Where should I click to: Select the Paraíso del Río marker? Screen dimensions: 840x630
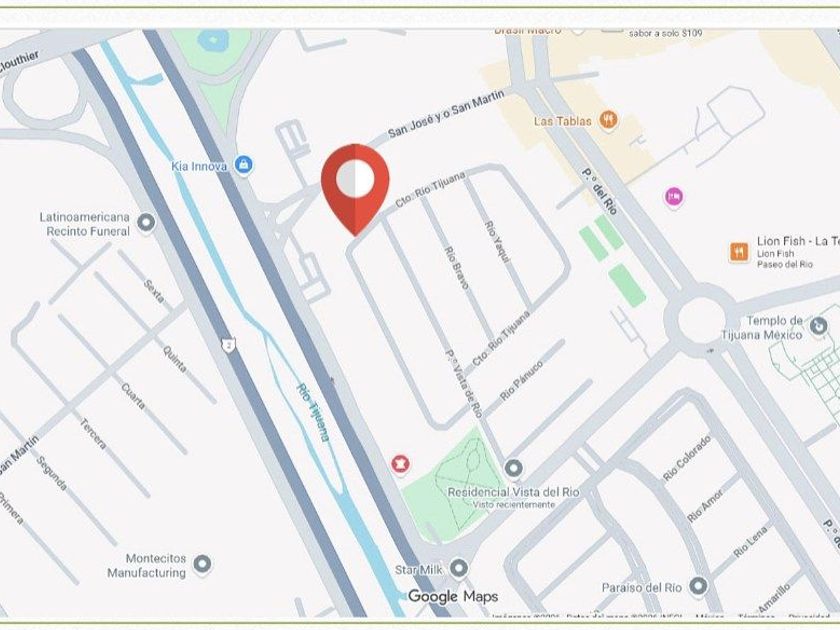(x=698, y=587)
